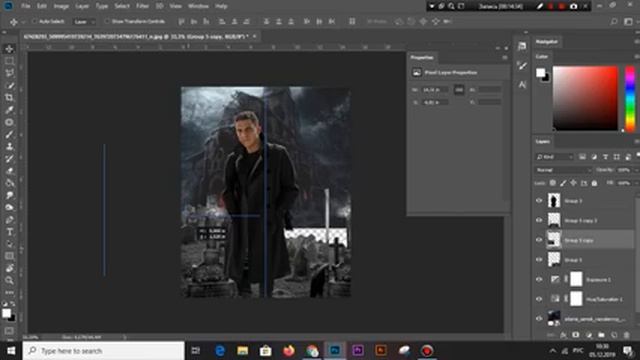Open the Filter menu
Viewport: 640px width, 360px height.
click(142, 6)
